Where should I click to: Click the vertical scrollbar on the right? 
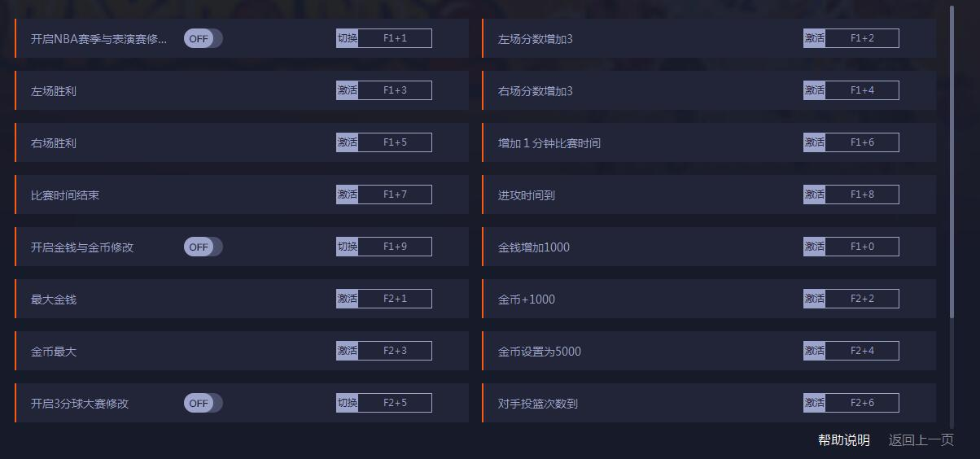[952, 163]
